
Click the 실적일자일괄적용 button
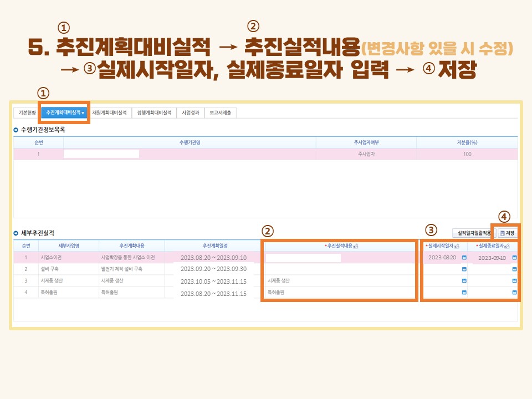(474, 233)
